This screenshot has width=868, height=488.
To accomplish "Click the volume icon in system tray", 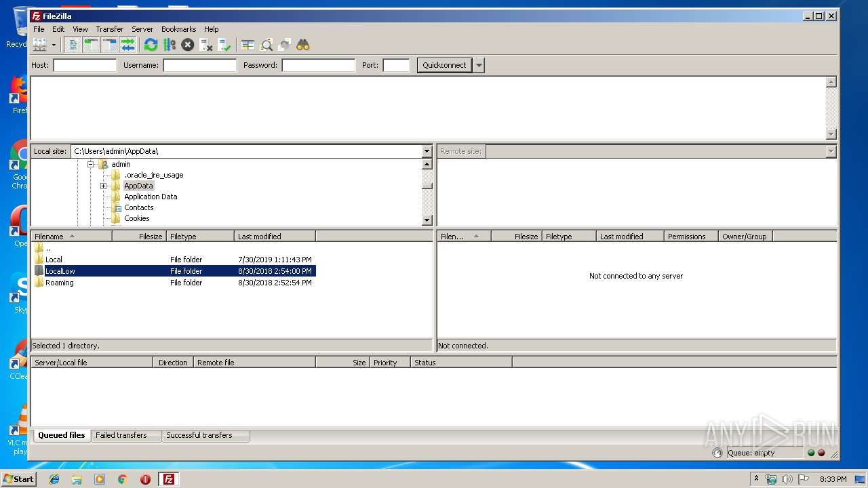I will pyautogui.click(x=787, y=479).
